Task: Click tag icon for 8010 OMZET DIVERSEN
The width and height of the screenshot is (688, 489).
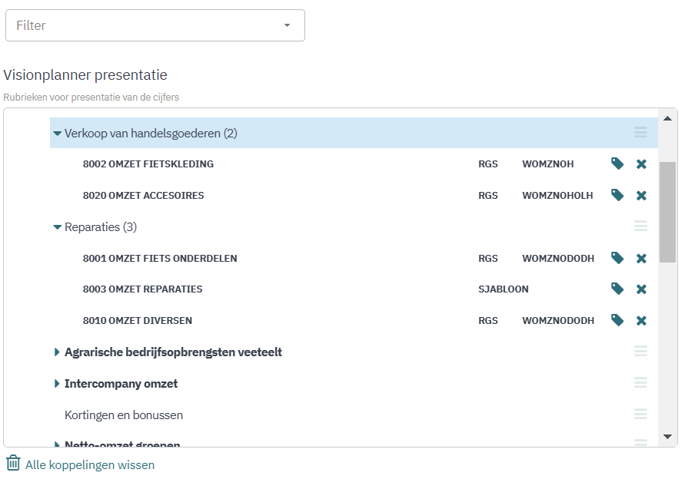Action: [x=617, y=320]
